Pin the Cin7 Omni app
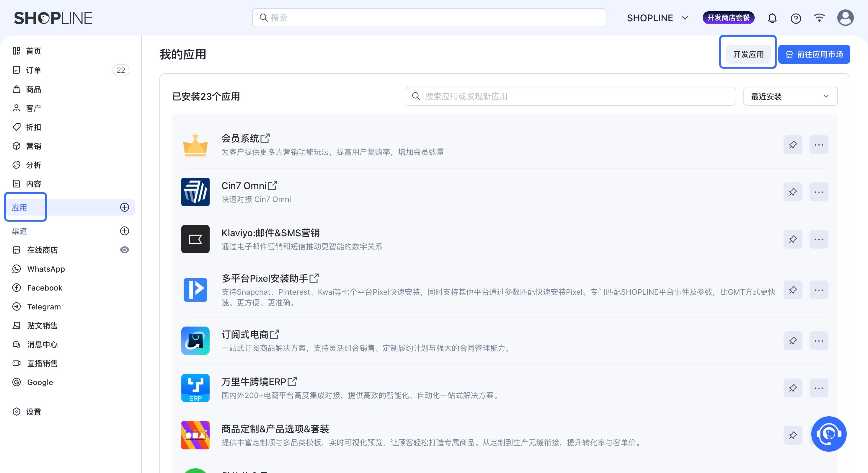The width and height of the screenshot is (868, 473). (792, 192)
